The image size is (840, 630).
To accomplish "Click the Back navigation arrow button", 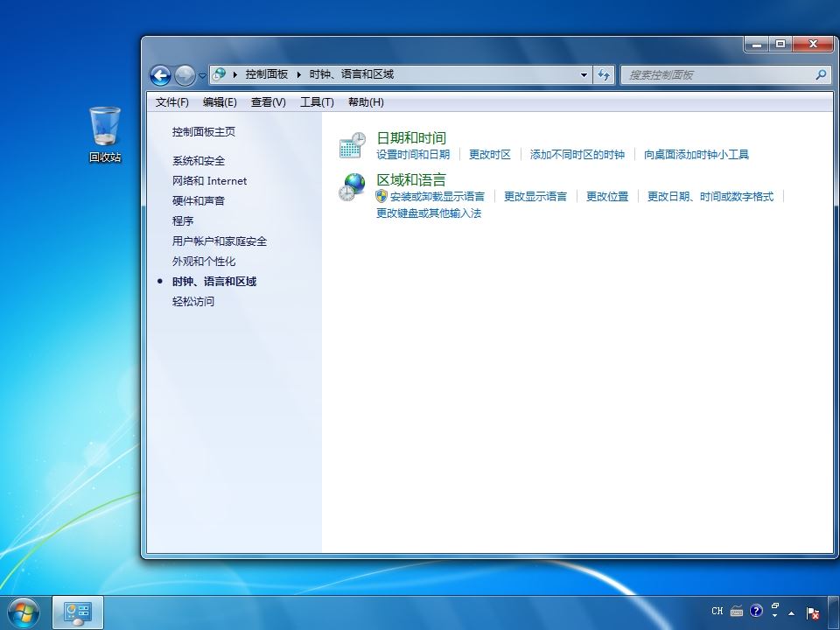I will (x=160, y=75).
